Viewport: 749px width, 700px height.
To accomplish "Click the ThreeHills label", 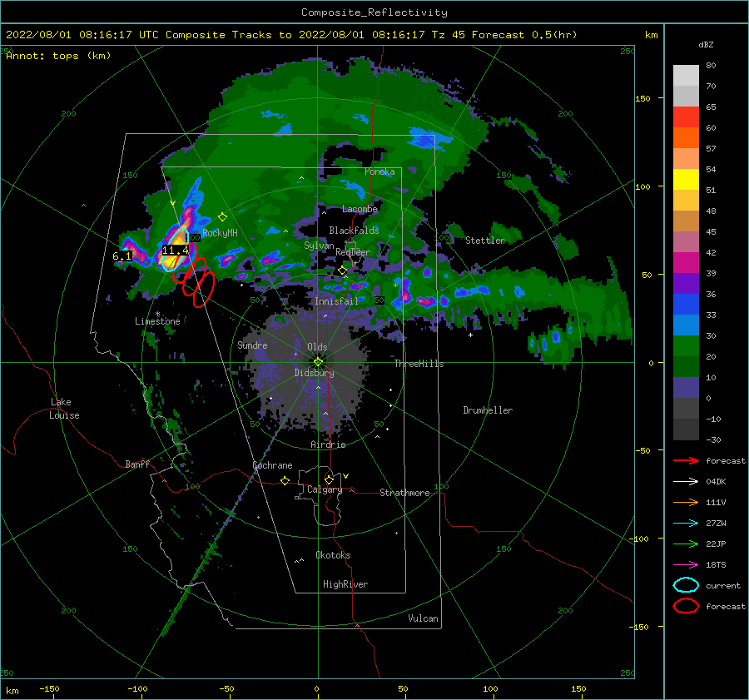I will click(419, 364).
